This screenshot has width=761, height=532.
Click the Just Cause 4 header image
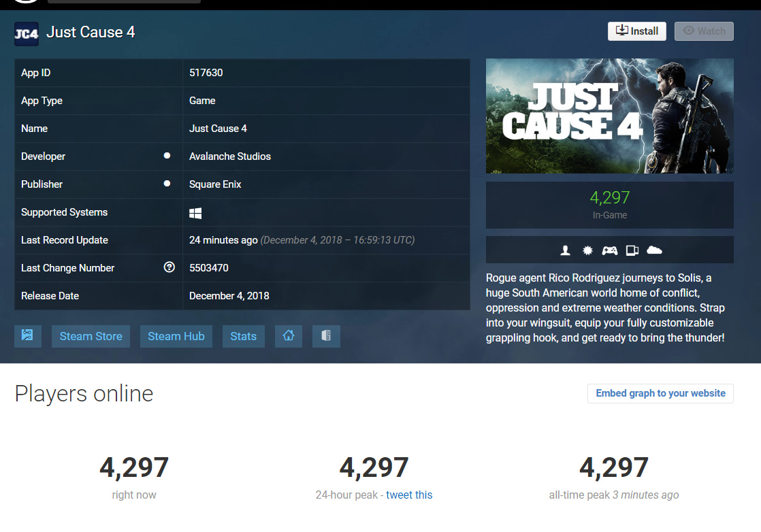point(610,116)
